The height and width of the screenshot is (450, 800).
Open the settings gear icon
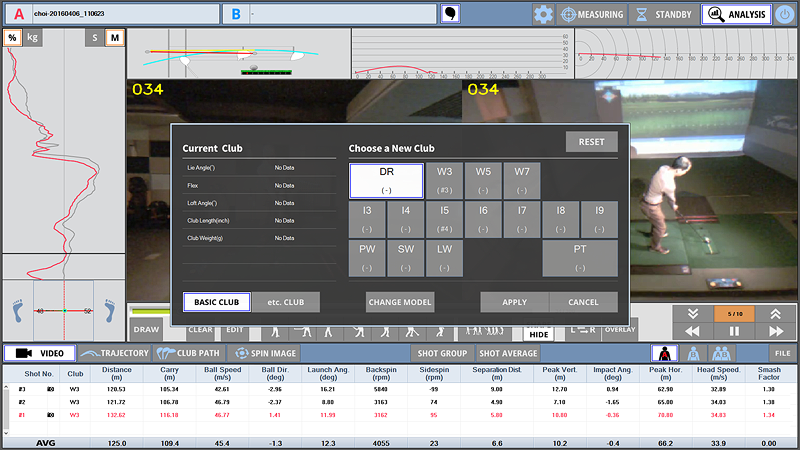tap(544, 14)
